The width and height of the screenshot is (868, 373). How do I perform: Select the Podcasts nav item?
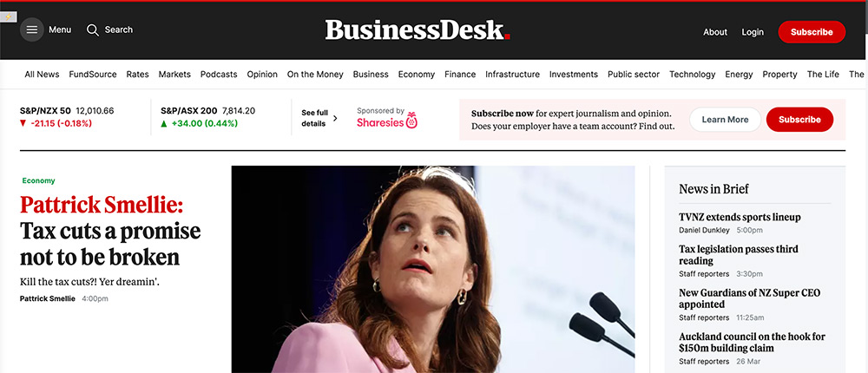point(219,74)
